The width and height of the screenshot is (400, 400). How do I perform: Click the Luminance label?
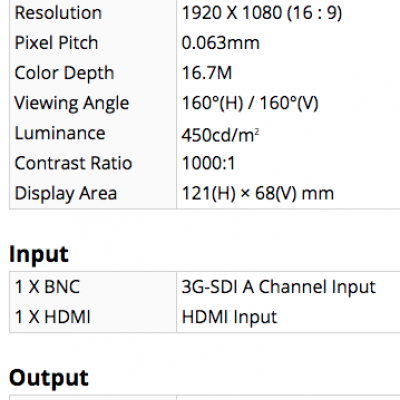60,133
